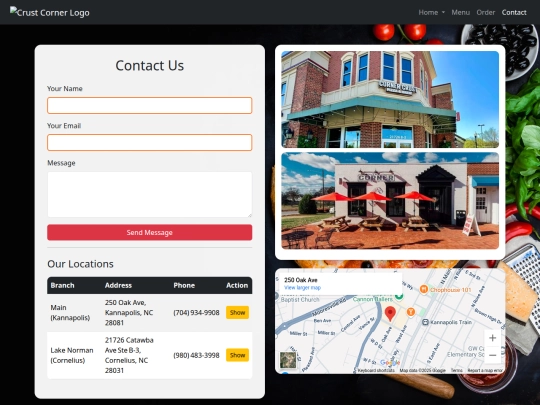This screenshot has width=540, height=405.
Task: Select Chophouse 101 restaurant marker
Action: click(445, 290)
